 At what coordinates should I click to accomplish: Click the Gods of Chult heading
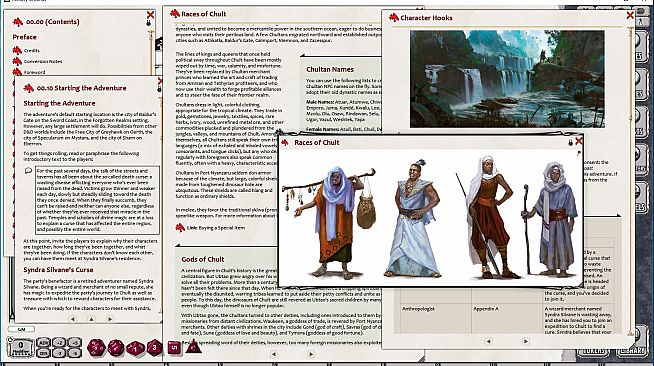(203, 259)
